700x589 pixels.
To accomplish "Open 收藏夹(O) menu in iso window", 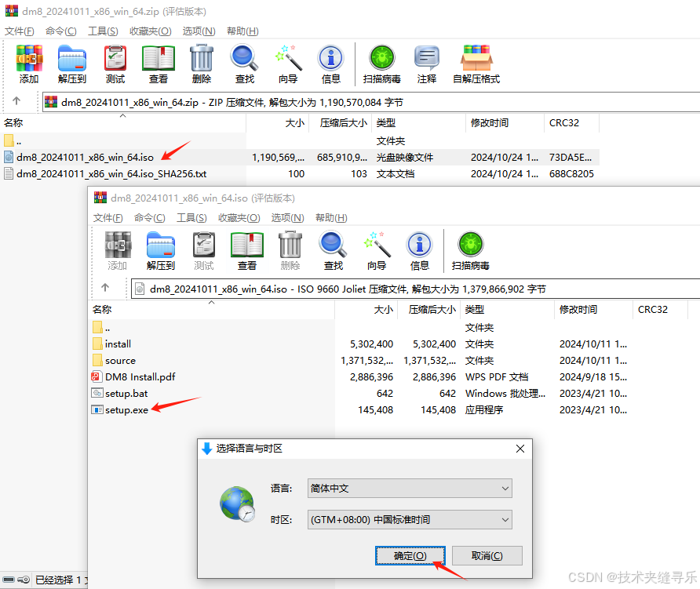I will pos(239,218).
